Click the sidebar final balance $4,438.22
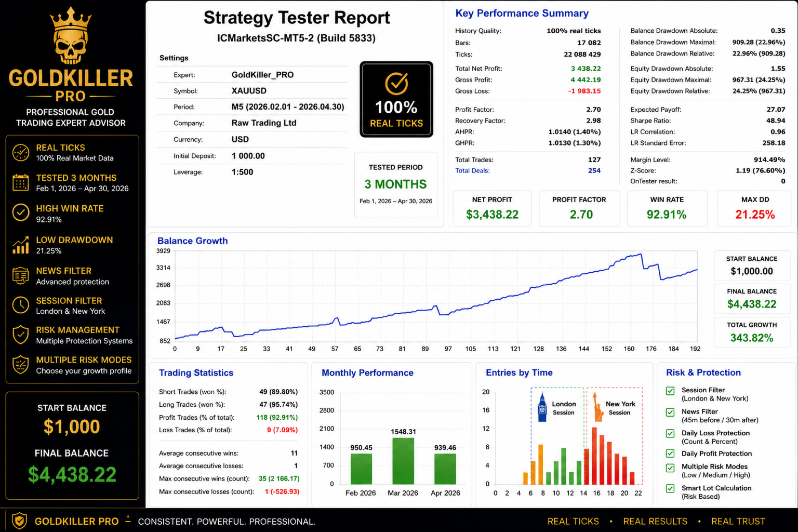Screen dimensions: 798x532 [72, 475]
